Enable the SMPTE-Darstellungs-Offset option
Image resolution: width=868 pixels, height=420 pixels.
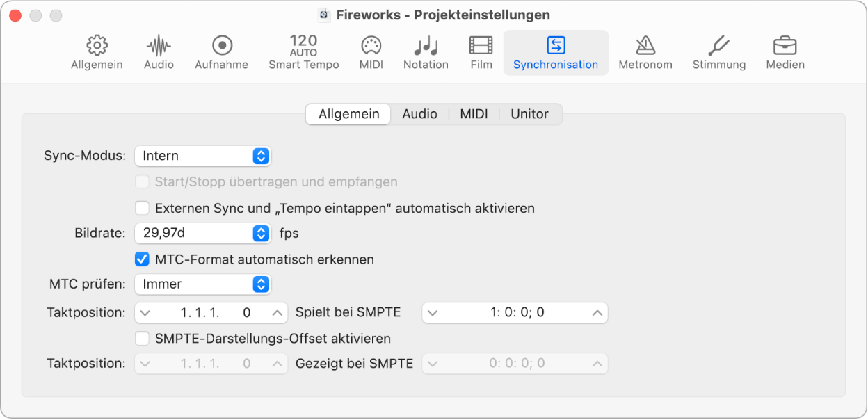tap(142, 339)
